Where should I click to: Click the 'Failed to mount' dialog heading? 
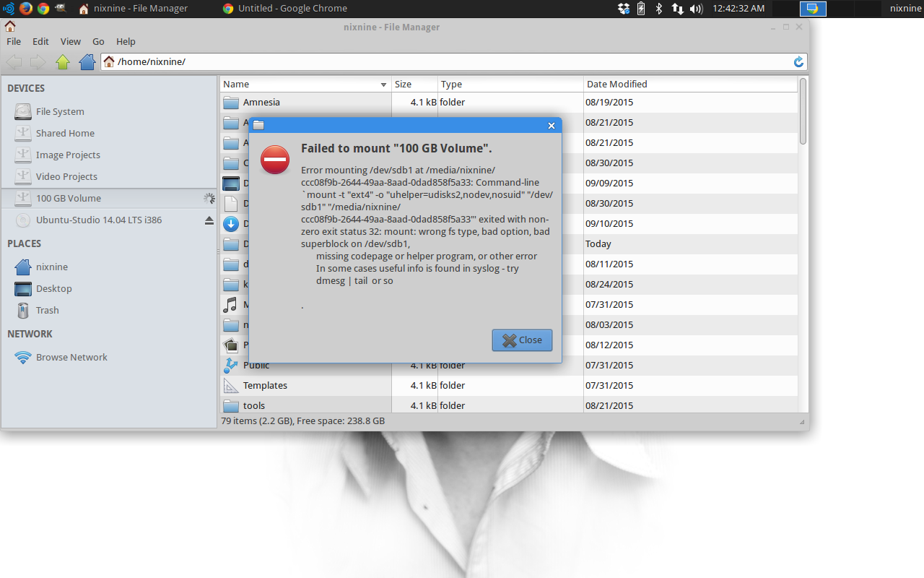coord(396,148)
